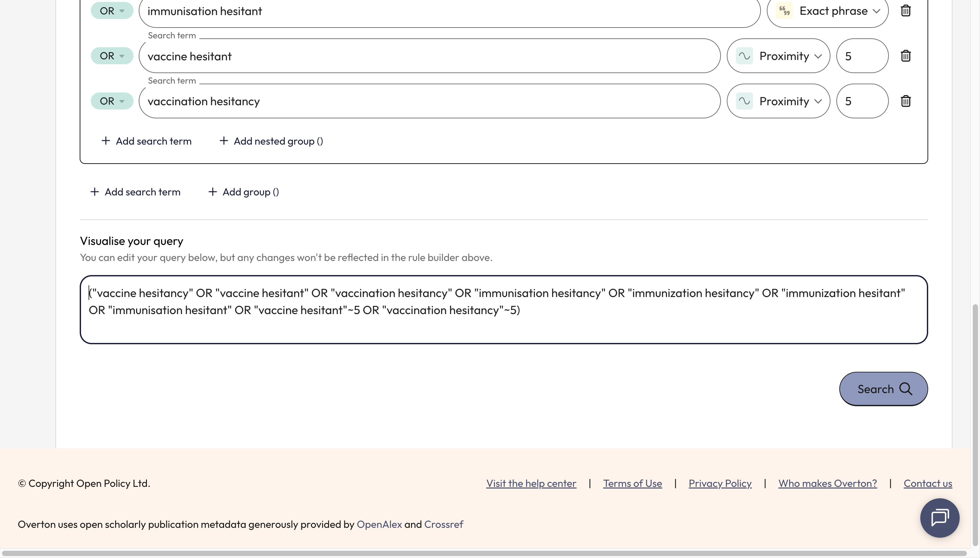The width and height of the screenshot is (980, 558).
Task: Click Add nested group ()
Action: click(271, 141)
